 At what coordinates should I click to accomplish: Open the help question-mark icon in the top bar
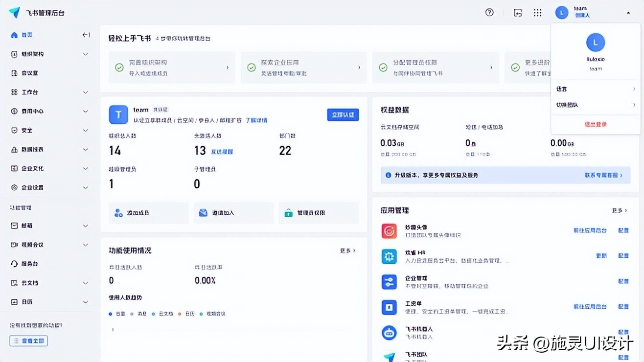tap(489, 12)
